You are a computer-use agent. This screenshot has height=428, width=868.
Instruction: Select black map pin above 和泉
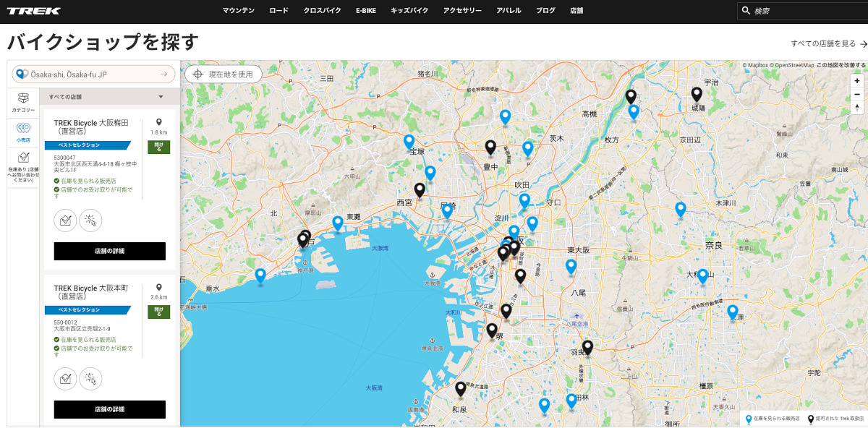pyautogui.click(x=461, y=389)
